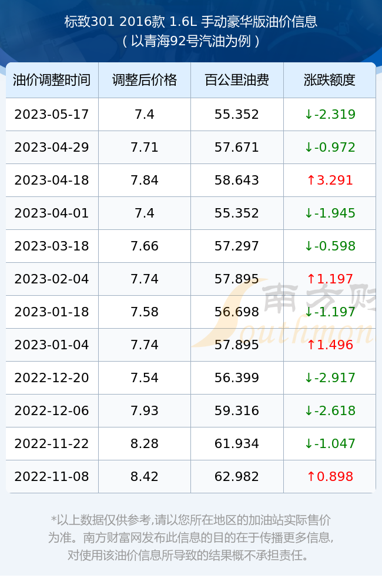
Task: Click the red up arrow beside 3.291
Action: [310, 180]
